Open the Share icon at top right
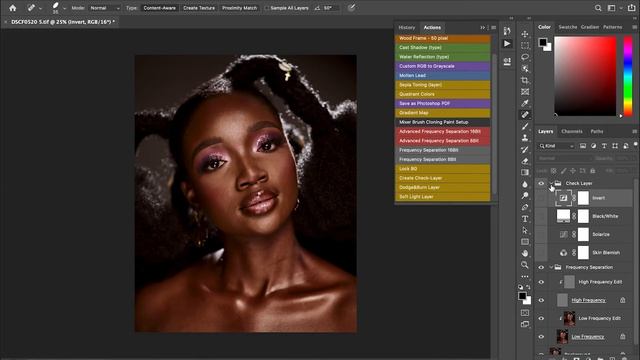The height and width of the screenshot is (360, 640). pos(631,8)
